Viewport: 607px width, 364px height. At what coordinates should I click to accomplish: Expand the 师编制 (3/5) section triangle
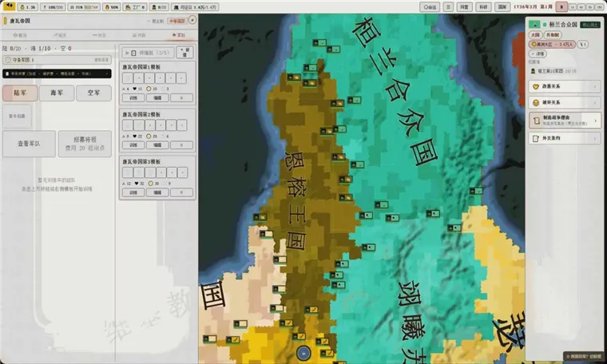pos(127,53)
